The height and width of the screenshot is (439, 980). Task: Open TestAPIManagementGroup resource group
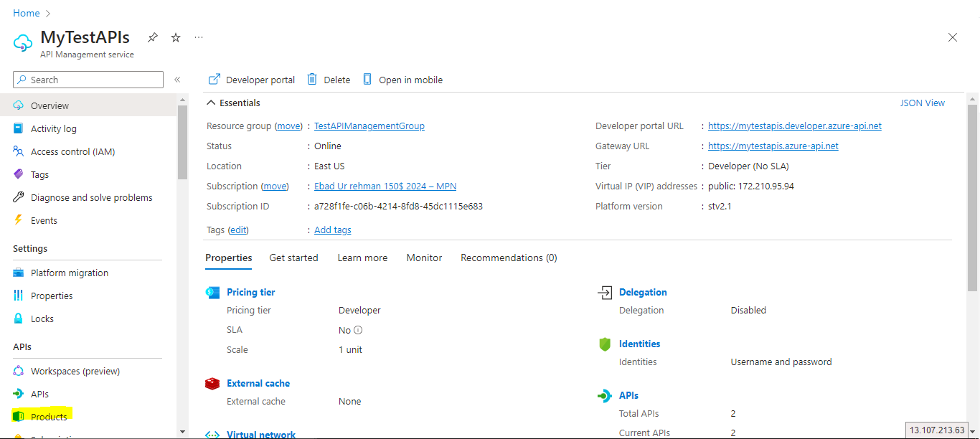click(369, 126)
